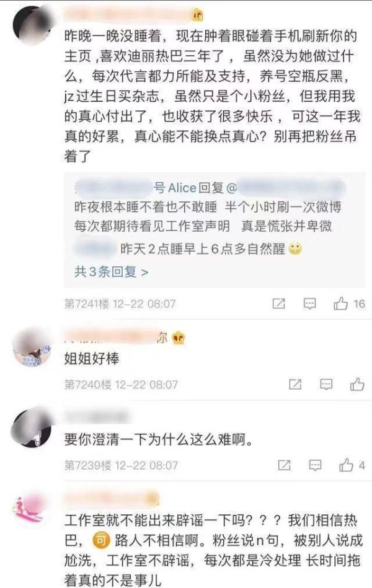Select the '要你澄清一下为什么这么难啊' comment text
The width and height of the screenshot is (372, 588).
(x=158, y=439)
